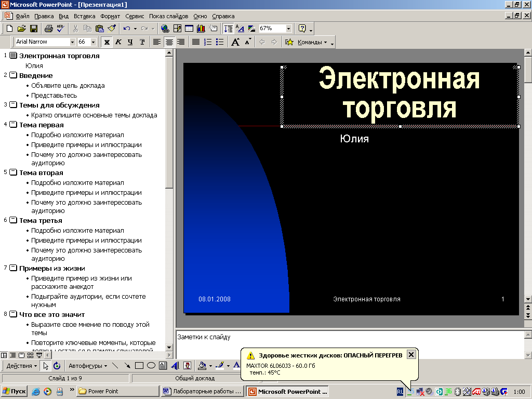Apply the fill color bucket swatch
The height and width of the screenshot is (399, 532).
click(x=202, y=366)
